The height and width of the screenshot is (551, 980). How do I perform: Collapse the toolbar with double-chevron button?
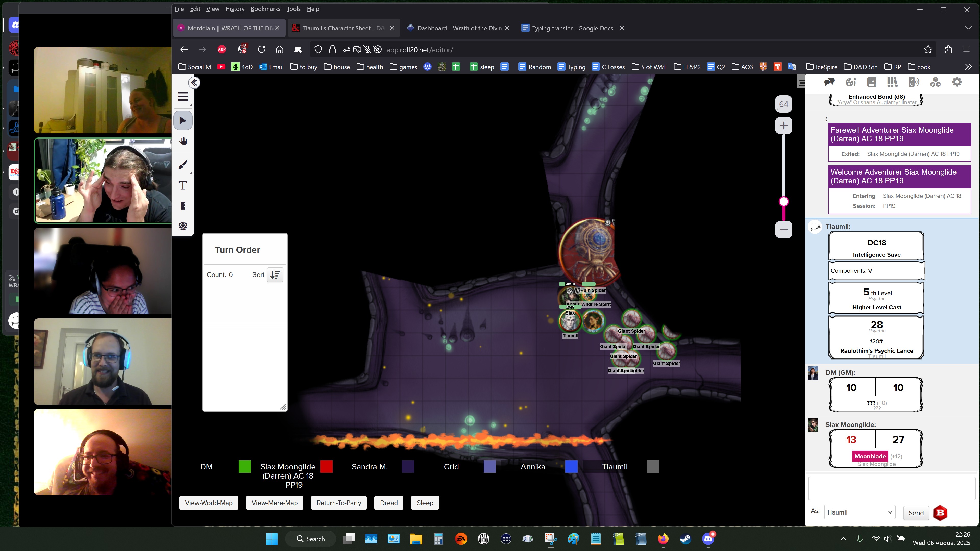194,82
